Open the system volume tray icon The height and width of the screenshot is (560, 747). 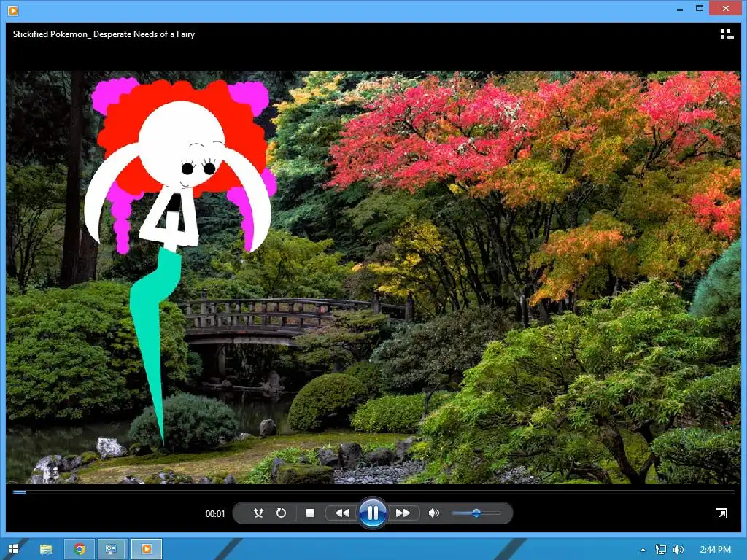(x=678, y=550)
